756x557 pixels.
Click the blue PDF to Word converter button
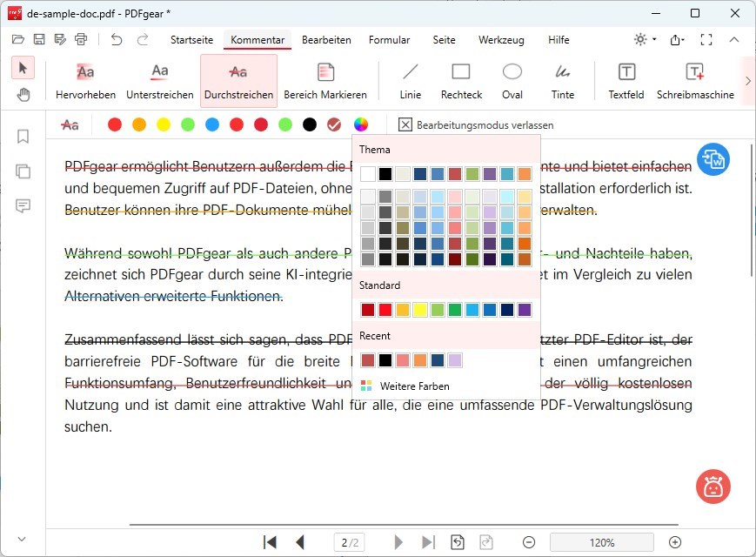coord(713,159)
